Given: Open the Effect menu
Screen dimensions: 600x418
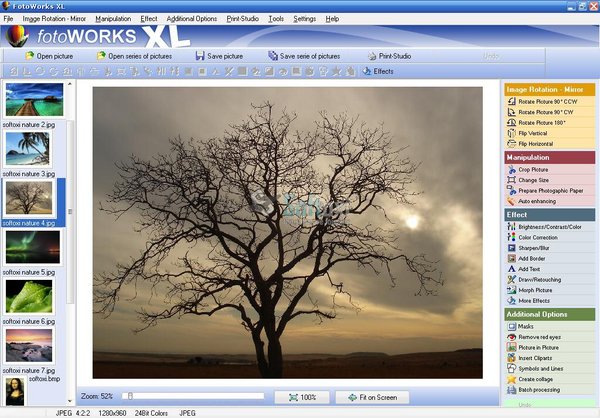Looking at the screenshot, I should (x=148, y=19).
